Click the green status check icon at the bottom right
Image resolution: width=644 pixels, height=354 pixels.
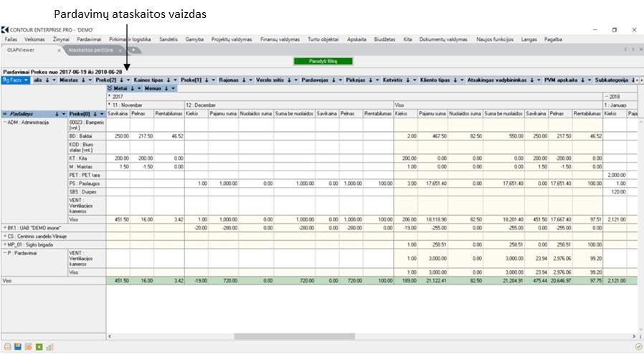(638, 347)
